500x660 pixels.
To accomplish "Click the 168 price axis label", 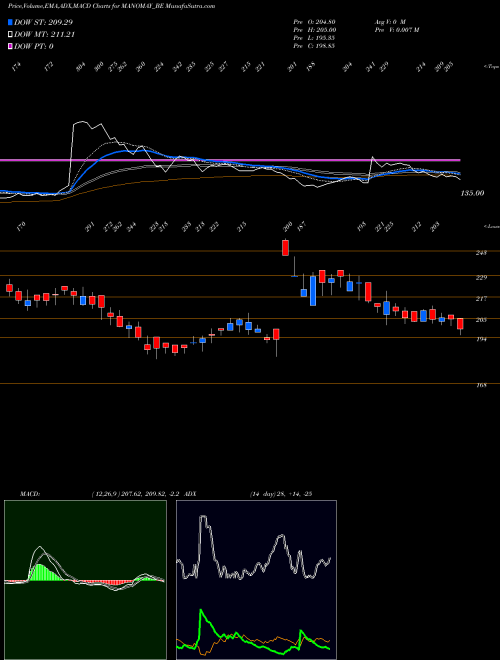I will click(x=481, y=385).
